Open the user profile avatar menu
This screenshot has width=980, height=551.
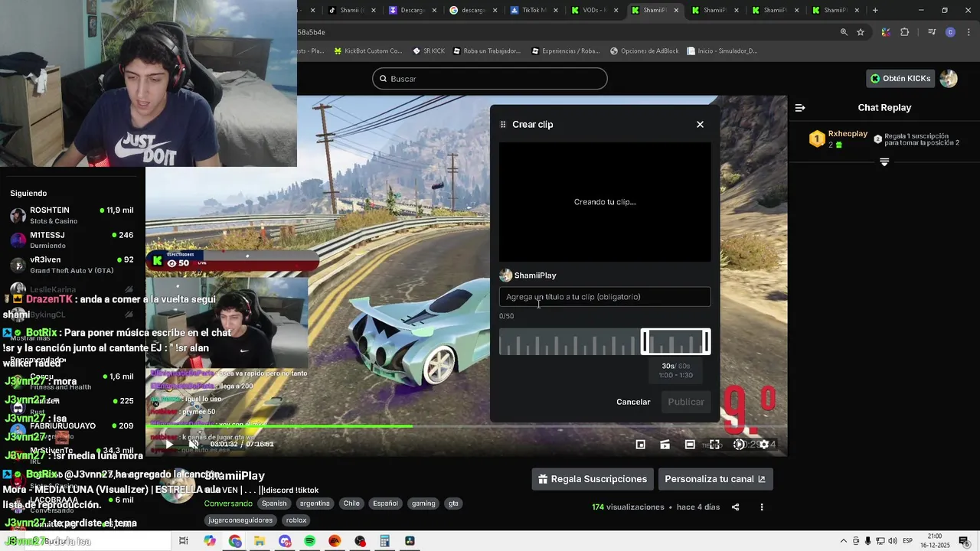pos(949,78)
